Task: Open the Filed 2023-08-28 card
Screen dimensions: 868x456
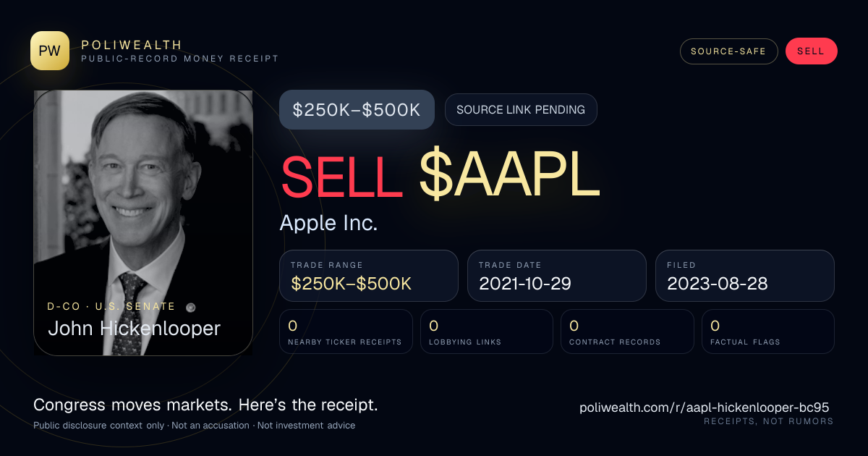Action: coord(745,276)
